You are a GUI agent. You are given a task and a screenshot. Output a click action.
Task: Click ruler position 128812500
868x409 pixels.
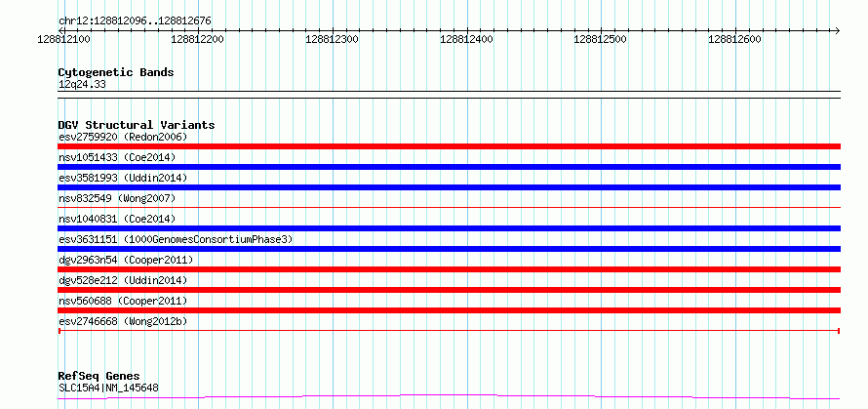tap(601, 39)
